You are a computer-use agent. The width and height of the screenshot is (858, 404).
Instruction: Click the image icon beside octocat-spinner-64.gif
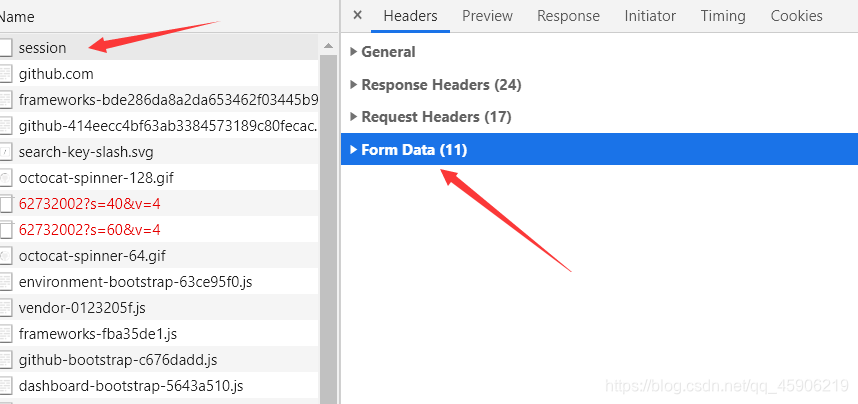[5, 256]
